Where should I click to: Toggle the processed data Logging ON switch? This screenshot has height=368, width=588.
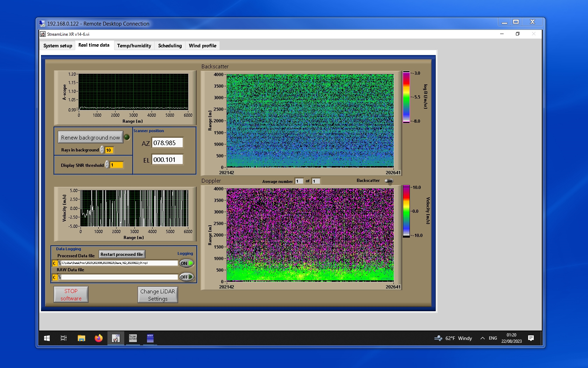[x=186, y=263]
